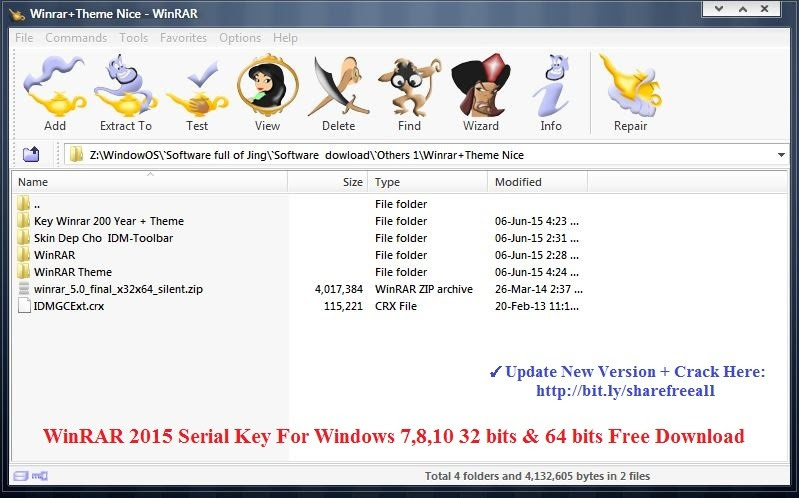The height and width of the screenshot is (498, 799).
Task: Select the IDMGCExt.crx file name
Action: 69,306
